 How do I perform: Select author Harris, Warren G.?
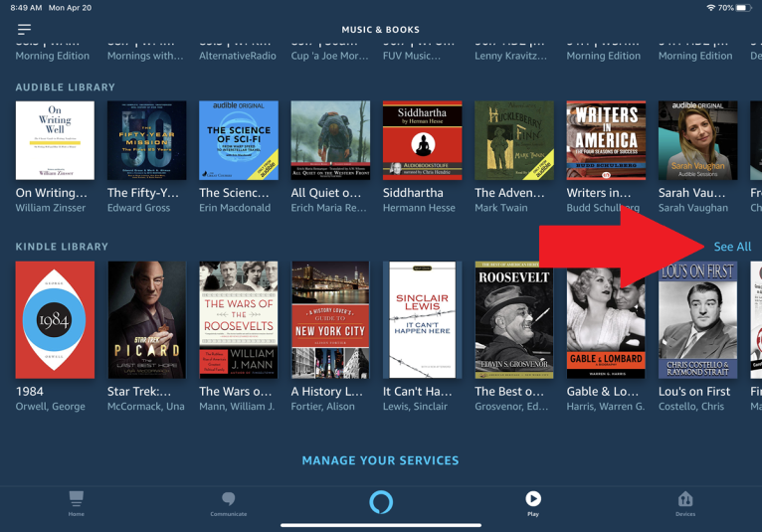(x=606, y=407)
